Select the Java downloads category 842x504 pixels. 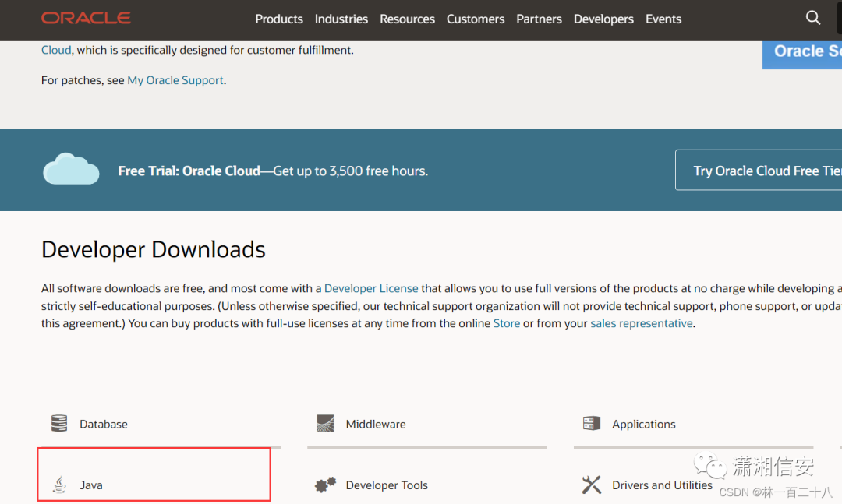(x=90, y=485)
